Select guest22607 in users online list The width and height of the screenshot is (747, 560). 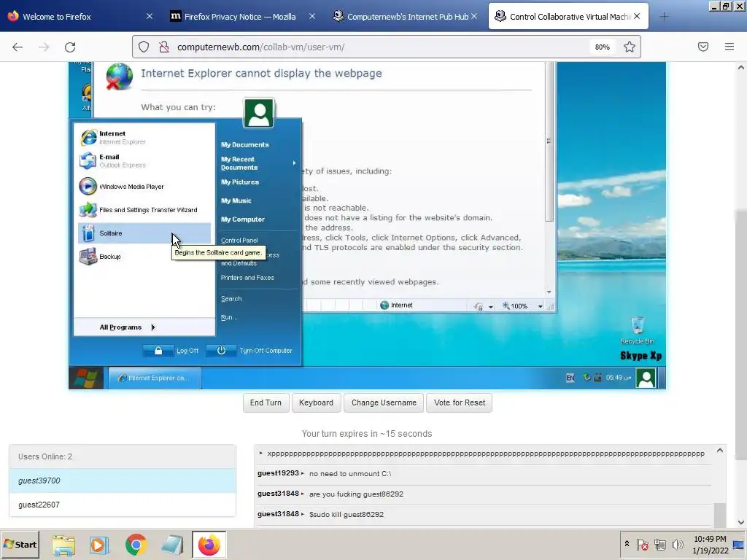123,505
